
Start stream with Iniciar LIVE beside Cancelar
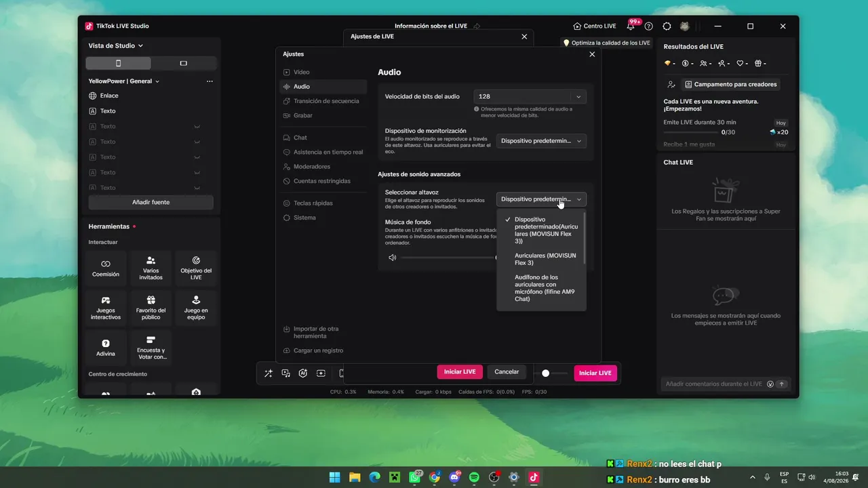460,372
